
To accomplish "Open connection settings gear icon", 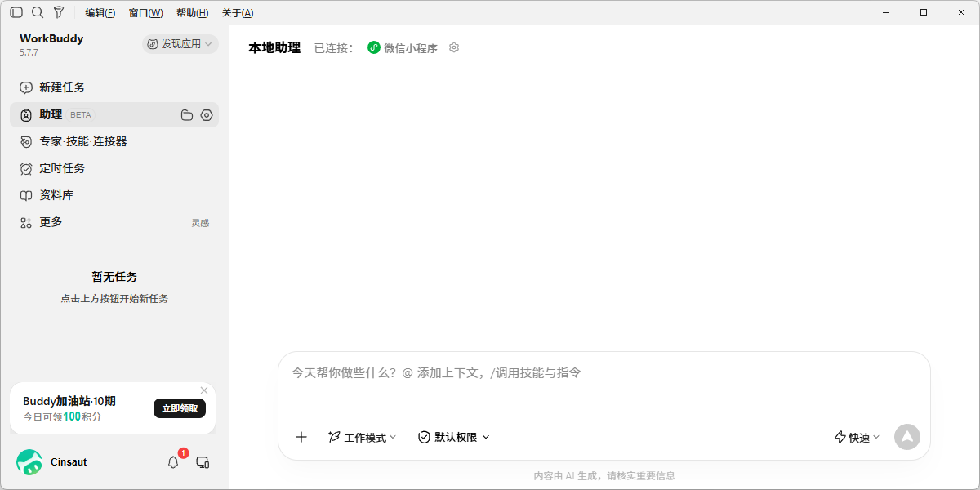I will [454, 47].
